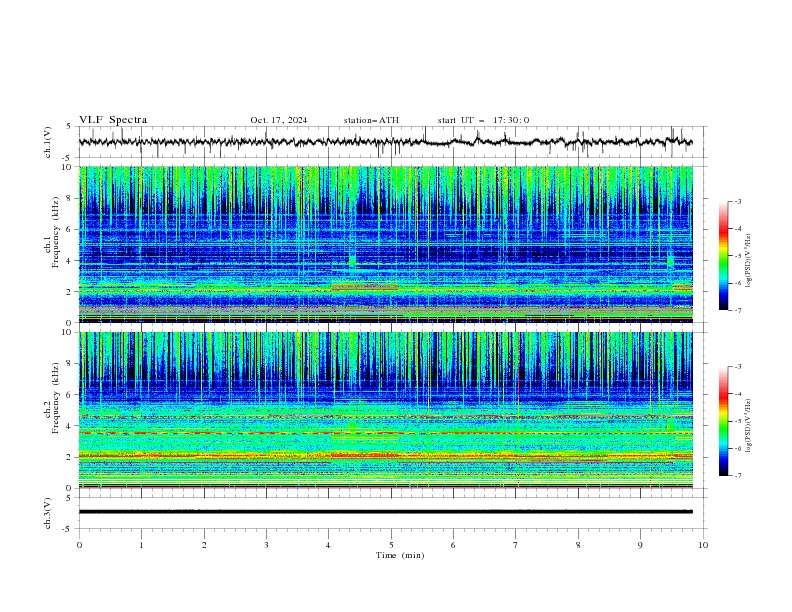Click the "7" tick on the Time axis
This screenshot has height=612, width=792.
coord(516,545)
